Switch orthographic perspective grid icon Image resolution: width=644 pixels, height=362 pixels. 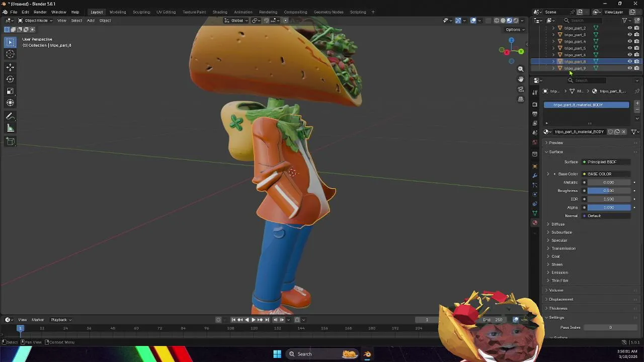click(x=521, y=99)
